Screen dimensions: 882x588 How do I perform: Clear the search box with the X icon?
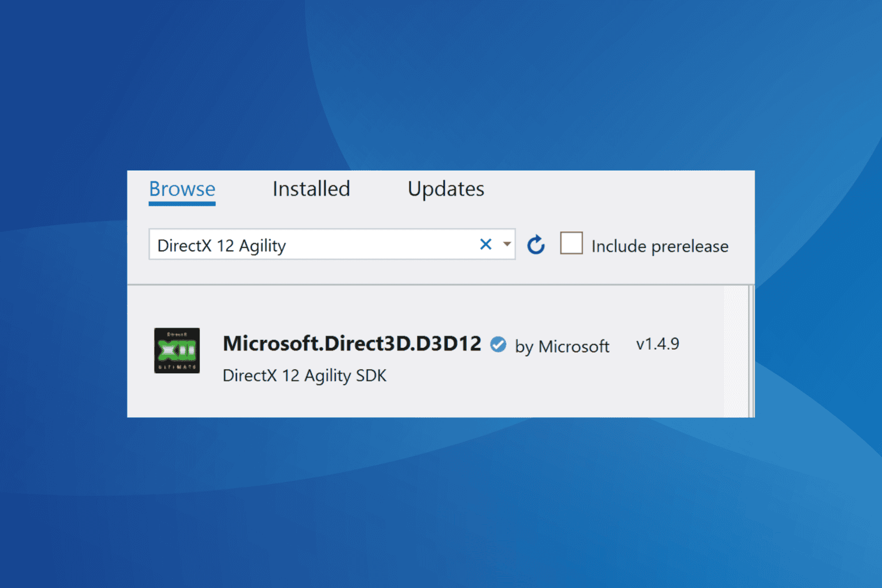(486, 245)
